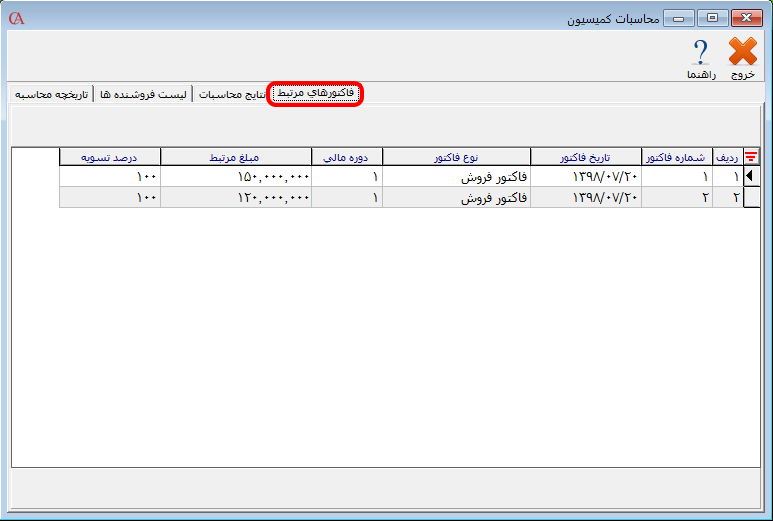Open راهنما help question mark icon
Screen dimensions: 773x521
[700, 52]
